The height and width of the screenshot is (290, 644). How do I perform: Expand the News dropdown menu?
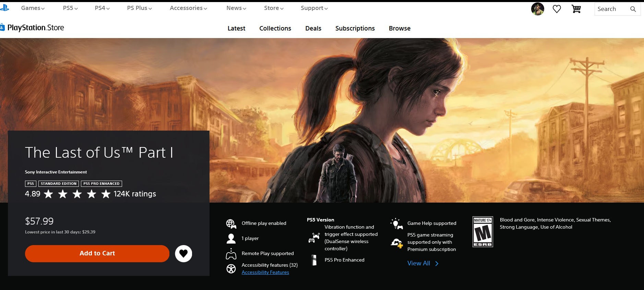(x=236, y=8)
